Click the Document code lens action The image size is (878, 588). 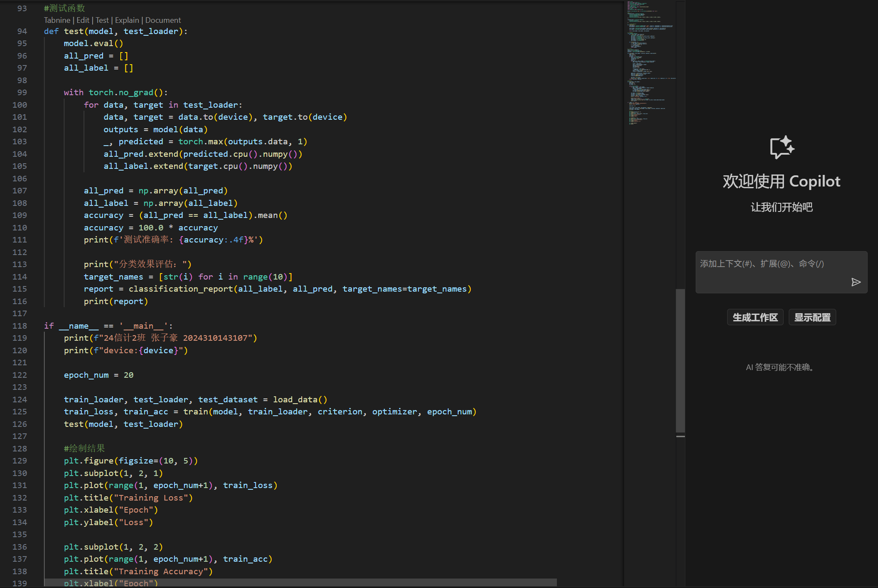(x=163, y=20)
